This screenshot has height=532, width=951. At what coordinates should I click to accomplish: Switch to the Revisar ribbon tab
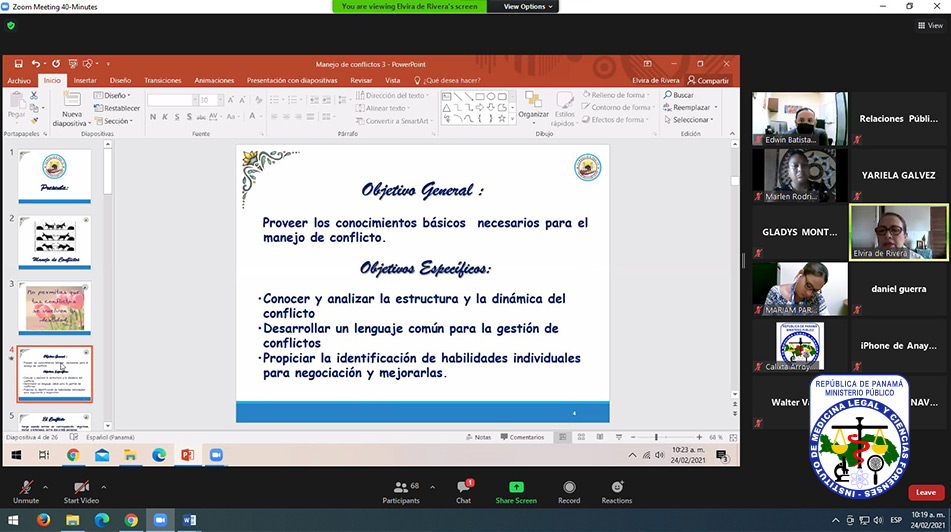[361, 80]
